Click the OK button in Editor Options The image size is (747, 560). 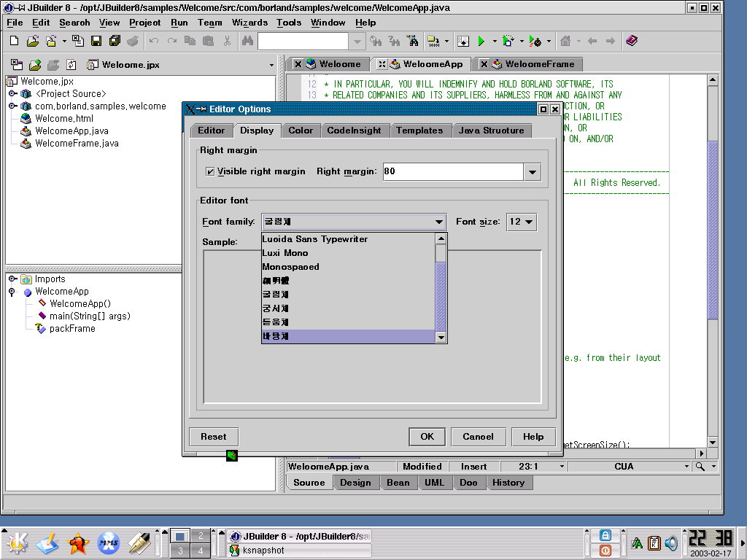pyautogui.click(x=427, y=437)
